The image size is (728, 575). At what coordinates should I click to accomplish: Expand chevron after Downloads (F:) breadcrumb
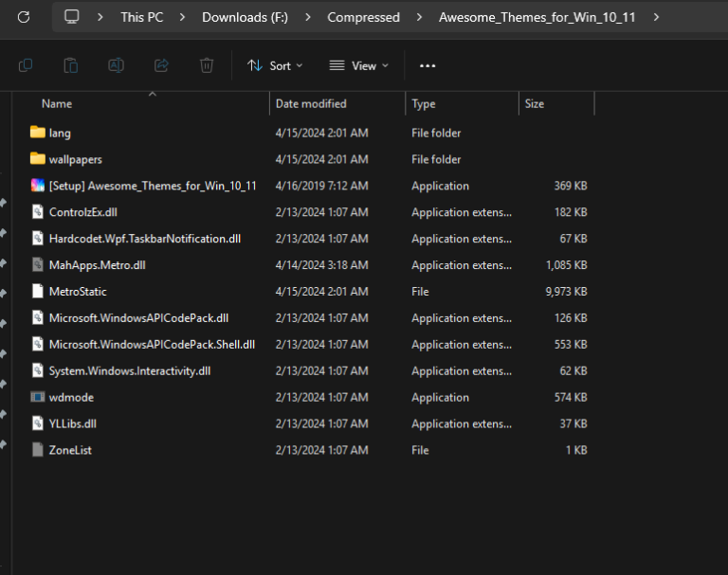pyautogui.click(x=307, y=17)
